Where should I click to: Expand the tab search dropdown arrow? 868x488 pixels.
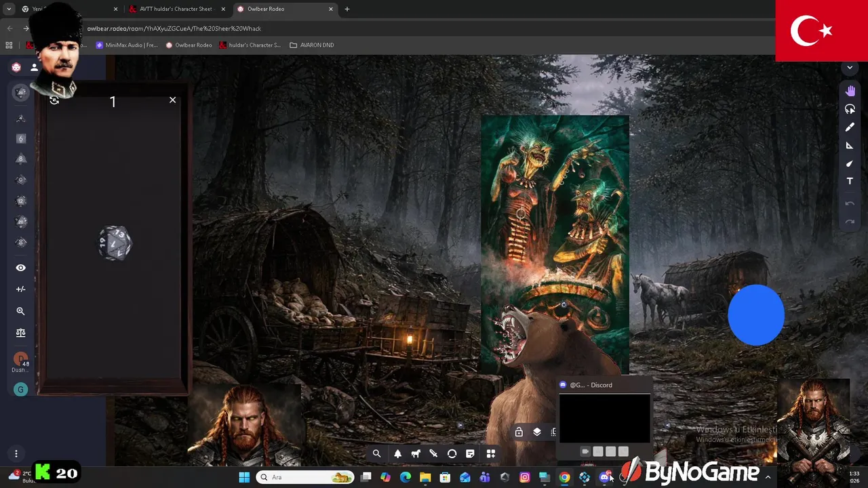coord(9,9)
